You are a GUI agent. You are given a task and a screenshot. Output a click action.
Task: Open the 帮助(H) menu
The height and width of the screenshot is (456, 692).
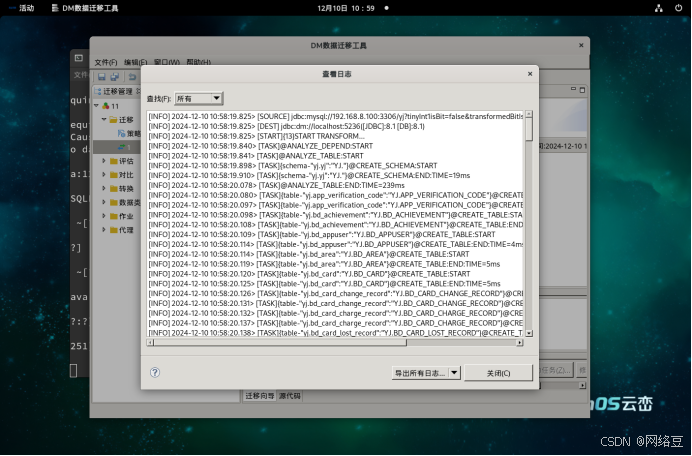pyautogui.click(x=198, y=62)
